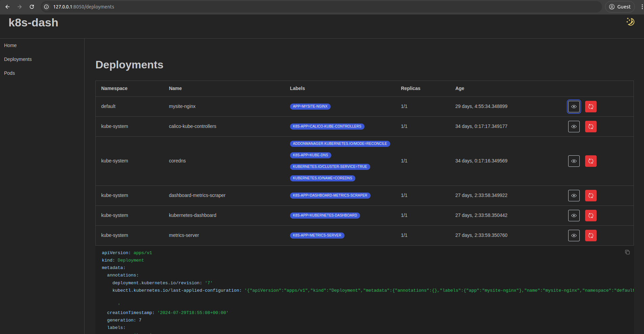Click the Replicas column header

click(410, 88)
